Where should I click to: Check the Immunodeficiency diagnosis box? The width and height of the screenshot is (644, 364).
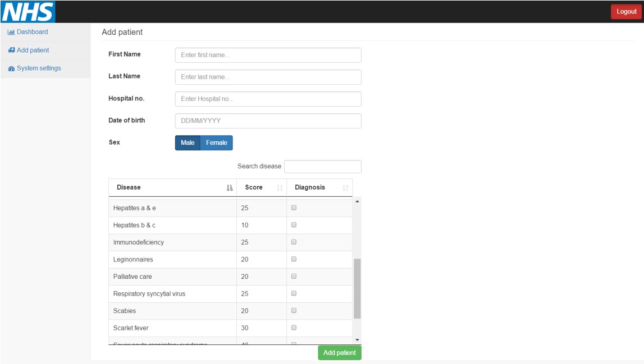pos(293,242)
